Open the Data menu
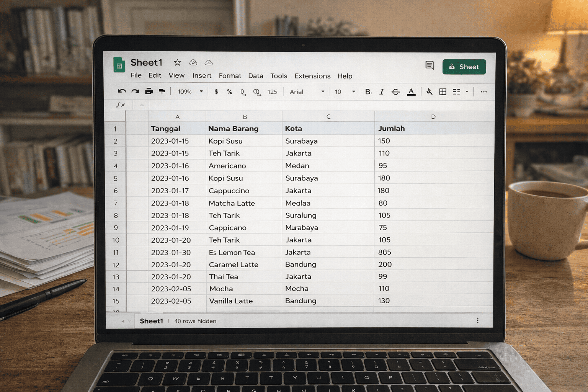588x392 pixels. pos(255,76)
